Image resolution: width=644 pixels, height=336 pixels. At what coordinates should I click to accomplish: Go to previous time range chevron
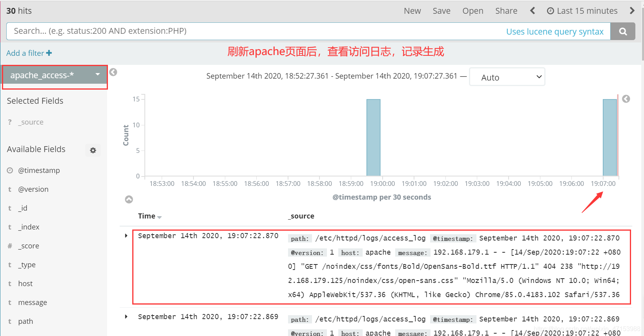point(533,11)
